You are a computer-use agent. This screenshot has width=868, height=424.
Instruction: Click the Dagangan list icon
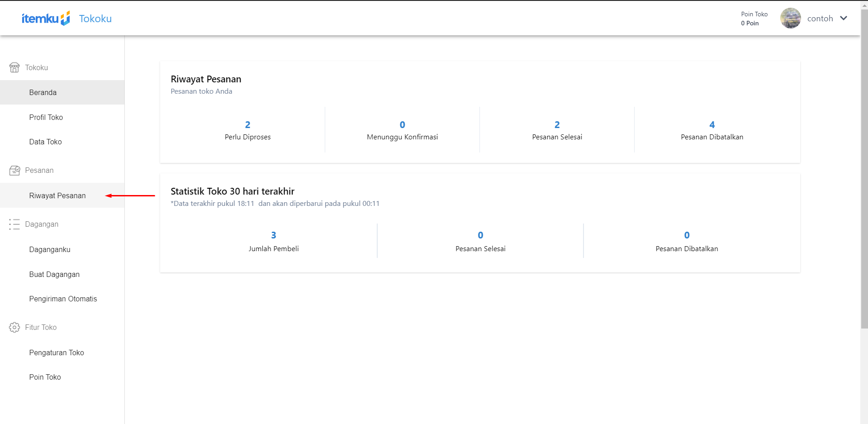[x=14, y=224]
